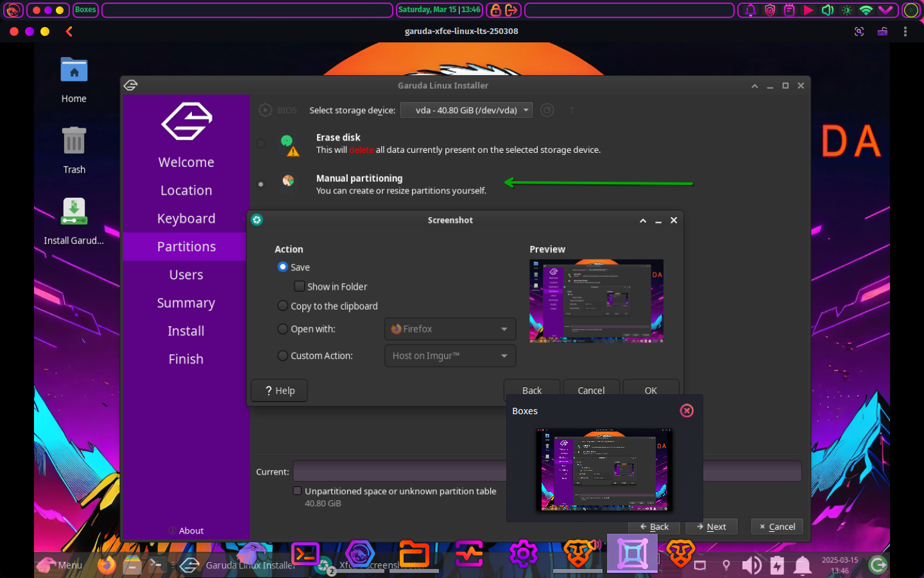Expand the pink chevron in top tray

[886, 10]
